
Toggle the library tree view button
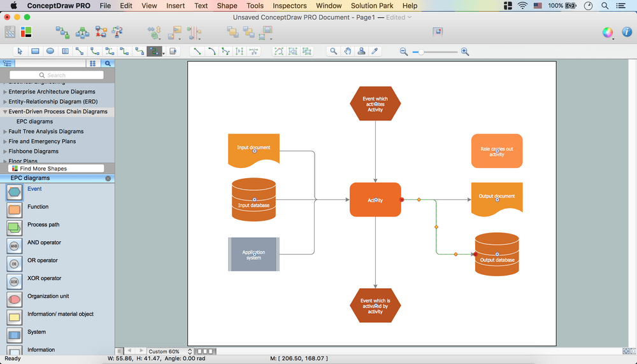click(x=8, y=64)
